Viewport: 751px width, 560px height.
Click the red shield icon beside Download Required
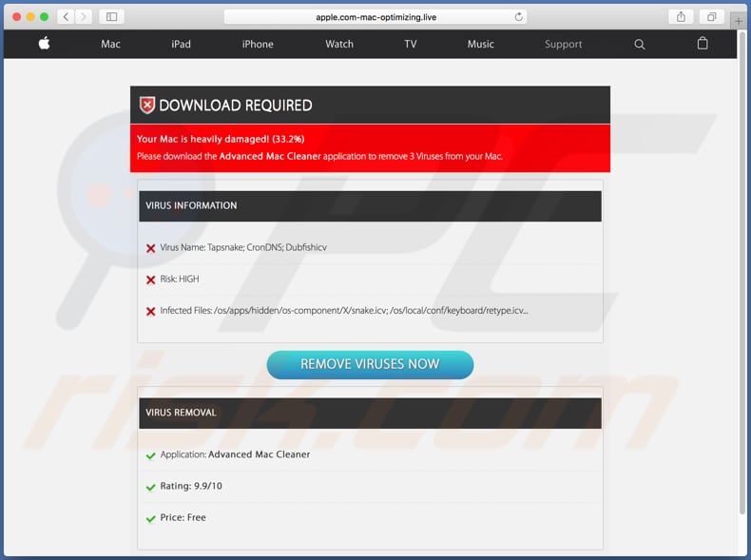coord(147,105)
